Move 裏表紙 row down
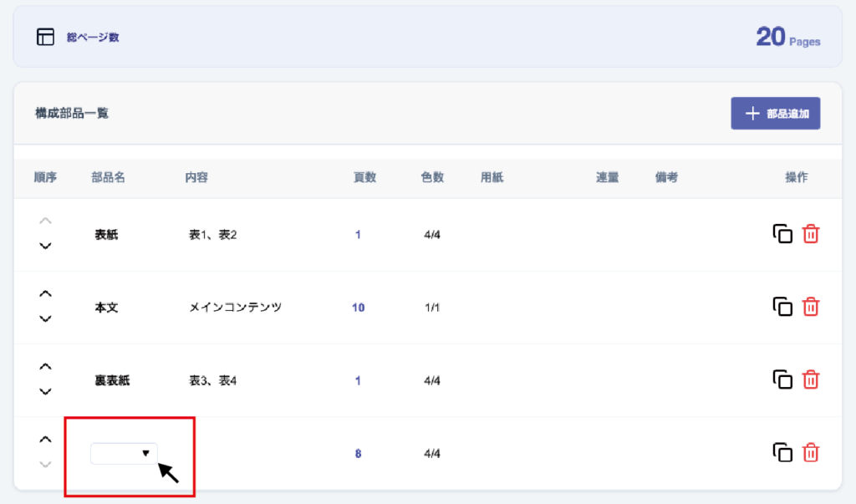This screenshot has width=856, height=504. (x=46, y=391)
